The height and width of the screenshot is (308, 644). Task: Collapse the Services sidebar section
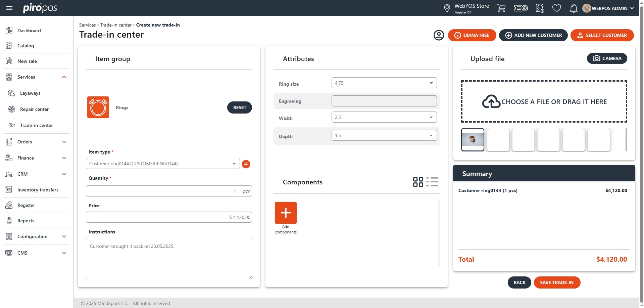pos(64,77)
